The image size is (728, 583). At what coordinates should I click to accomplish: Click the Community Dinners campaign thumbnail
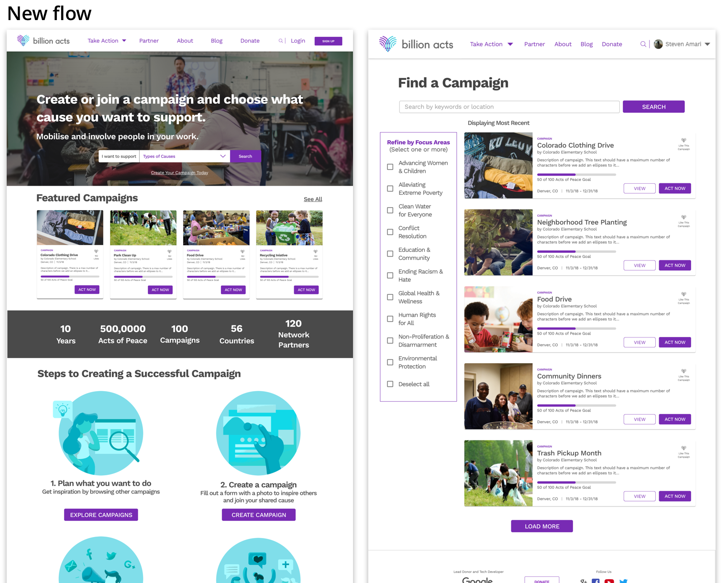point(498,396)
